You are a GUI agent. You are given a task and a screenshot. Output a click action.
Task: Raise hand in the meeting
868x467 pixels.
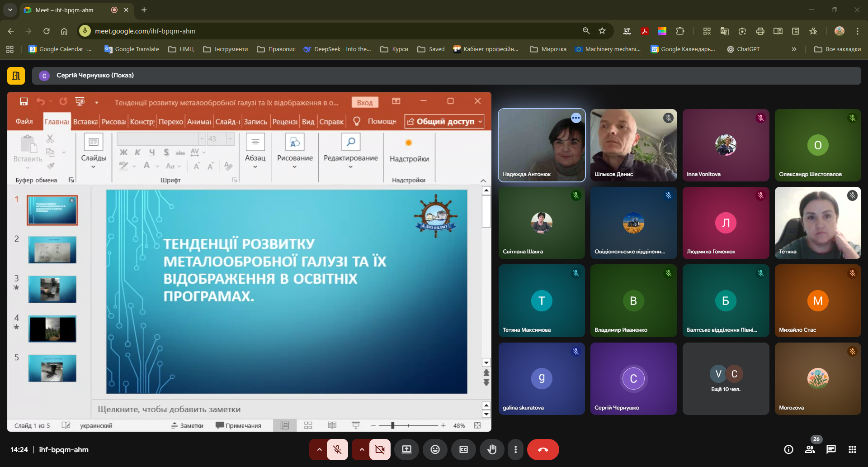click(x=492, y=449)
